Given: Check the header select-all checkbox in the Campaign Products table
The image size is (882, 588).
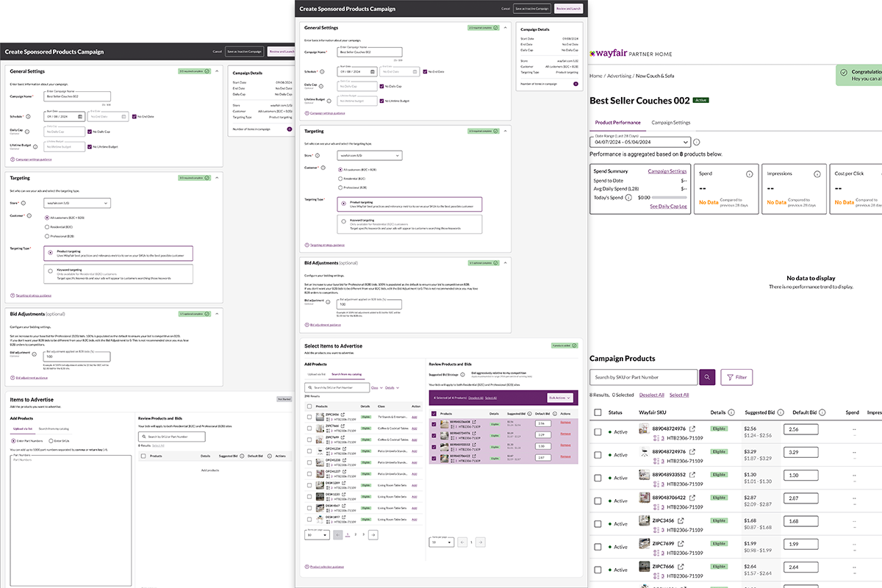Looking at the screenshot, I should 598,413.
